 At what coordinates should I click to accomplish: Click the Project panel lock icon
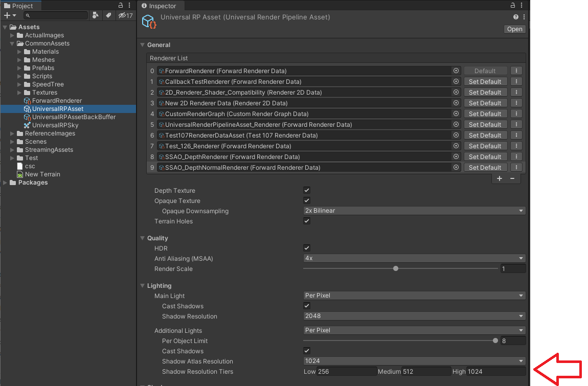click(x=121, y=5)
